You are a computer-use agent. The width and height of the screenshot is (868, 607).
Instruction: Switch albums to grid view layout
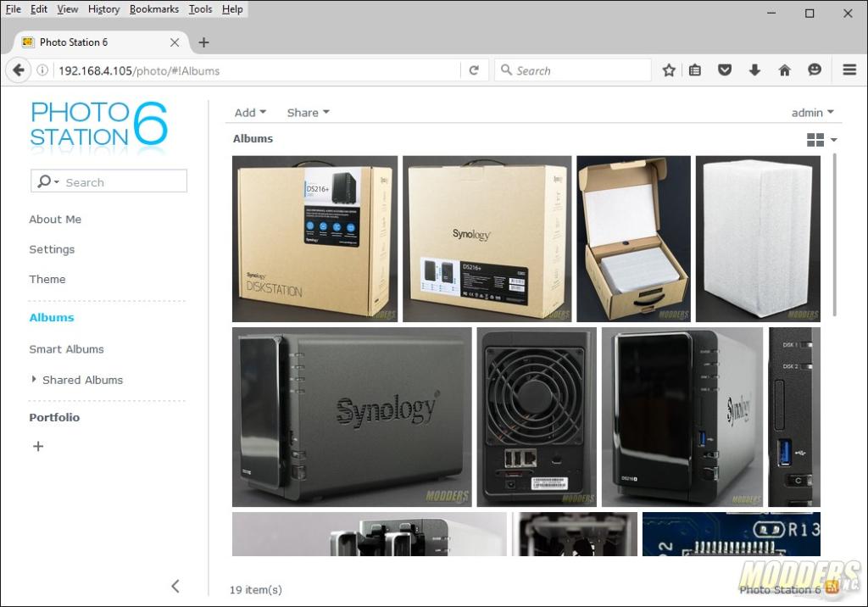[x=813, y=139]
